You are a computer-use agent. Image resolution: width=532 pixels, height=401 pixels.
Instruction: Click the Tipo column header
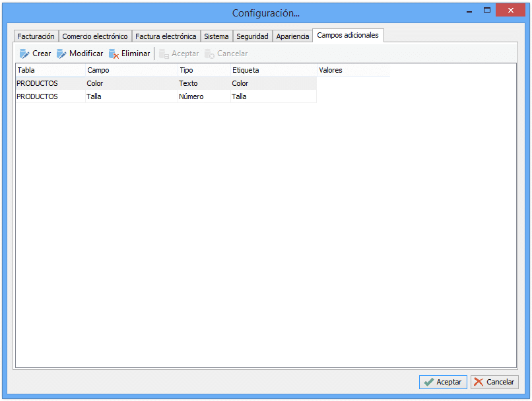pyautogui.click(x=204, y=70)
